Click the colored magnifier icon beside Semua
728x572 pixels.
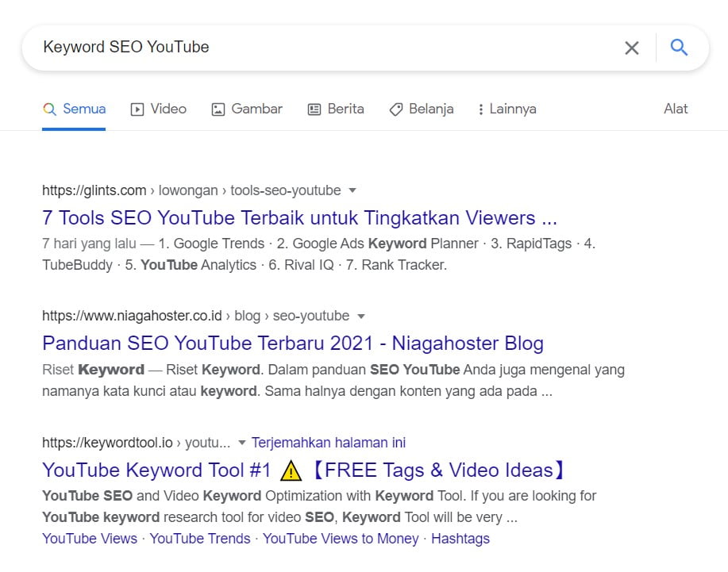point(50,109)
